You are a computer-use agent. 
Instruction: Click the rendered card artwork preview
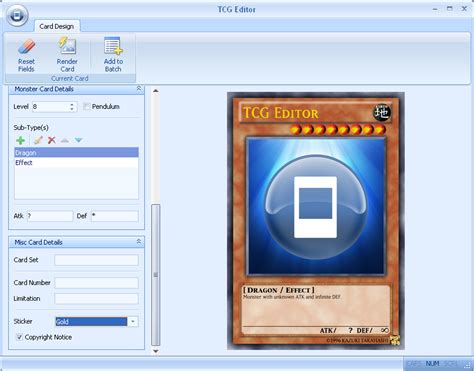316,207
